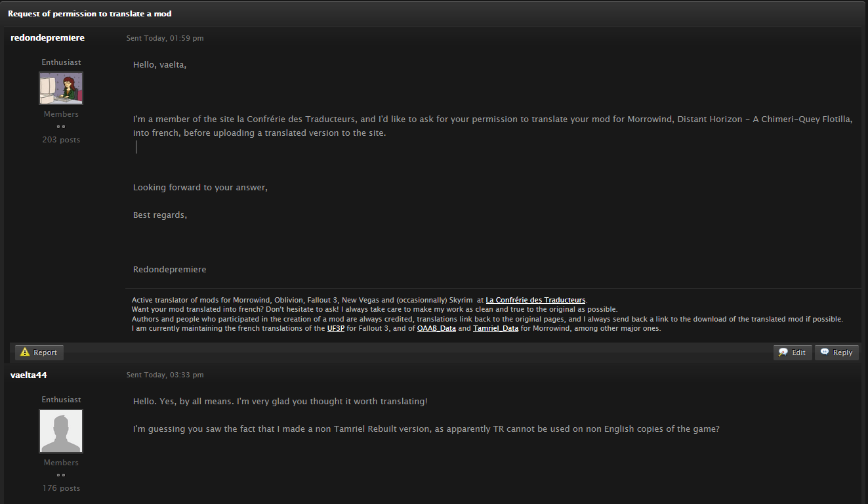Click the Report button label
Image resolution: width=868 pixels, height=504 pixels.
(x=45, y=352)
